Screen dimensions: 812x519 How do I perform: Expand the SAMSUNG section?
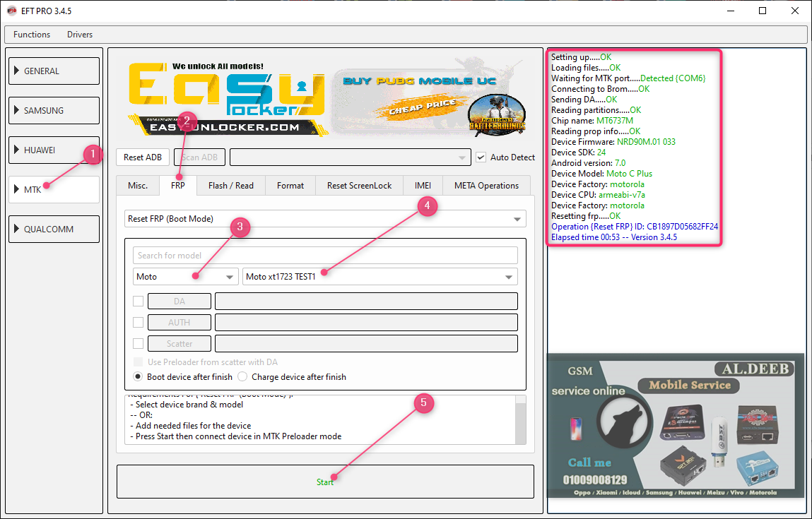point(54,110)
